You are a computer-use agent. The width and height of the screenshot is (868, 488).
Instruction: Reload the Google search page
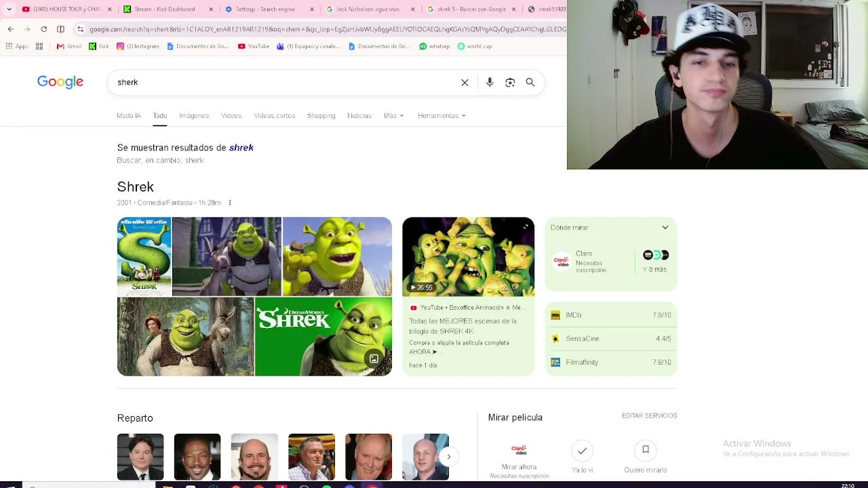click(44, 29)
